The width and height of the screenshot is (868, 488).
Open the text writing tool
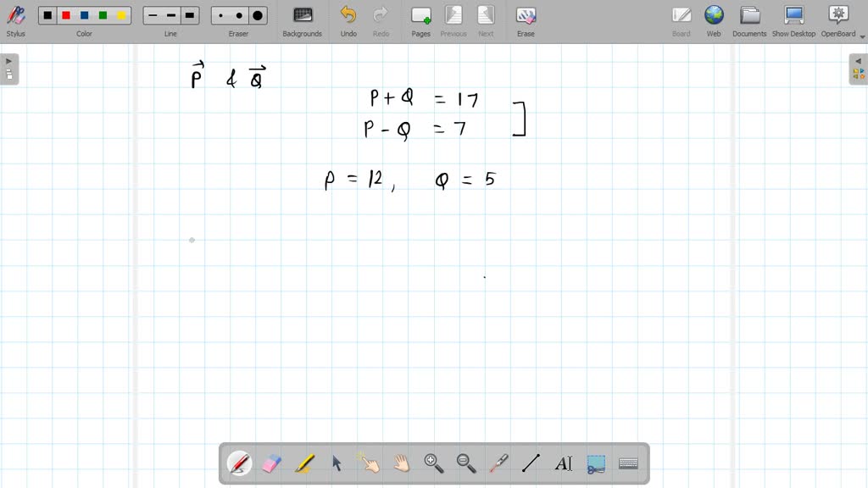coord(565,463)
